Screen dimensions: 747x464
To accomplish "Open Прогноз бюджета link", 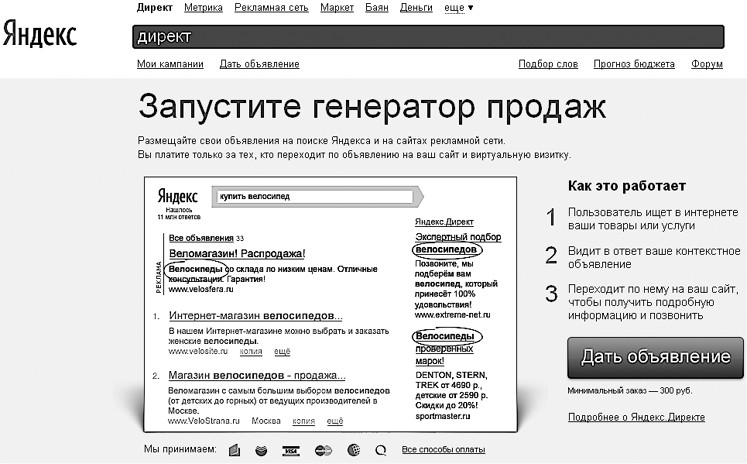I will click(x=634, y=64).
